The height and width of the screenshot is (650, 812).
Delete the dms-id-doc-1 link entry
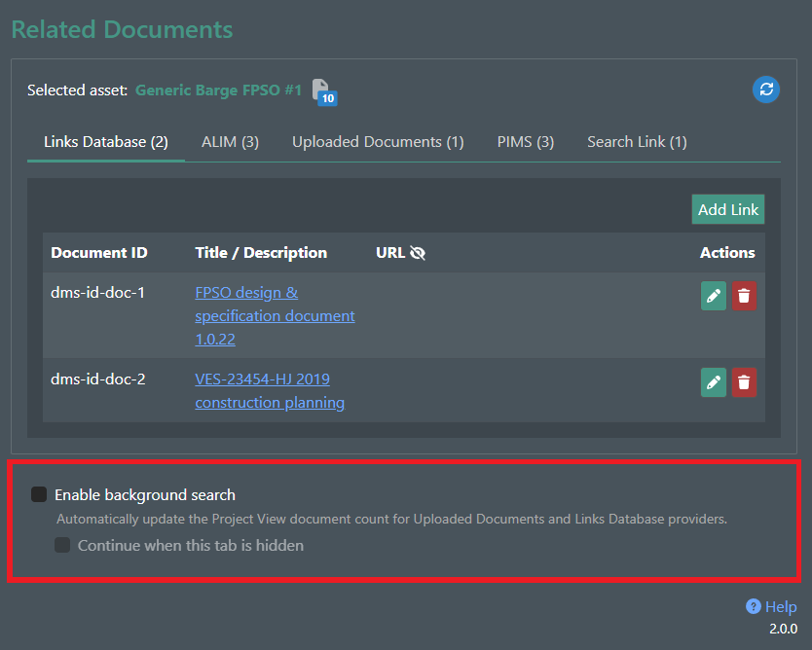coord(744,296)
